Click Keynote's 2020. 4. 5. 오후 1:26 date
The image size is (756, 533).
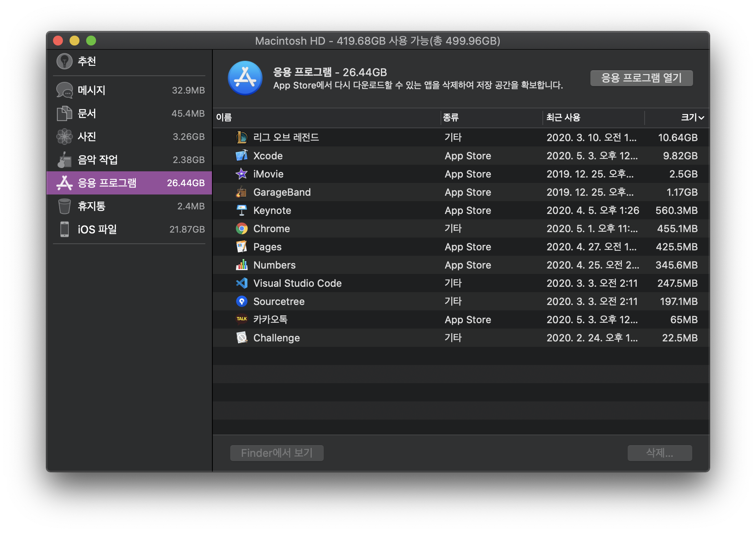click(x=592, y=210)
